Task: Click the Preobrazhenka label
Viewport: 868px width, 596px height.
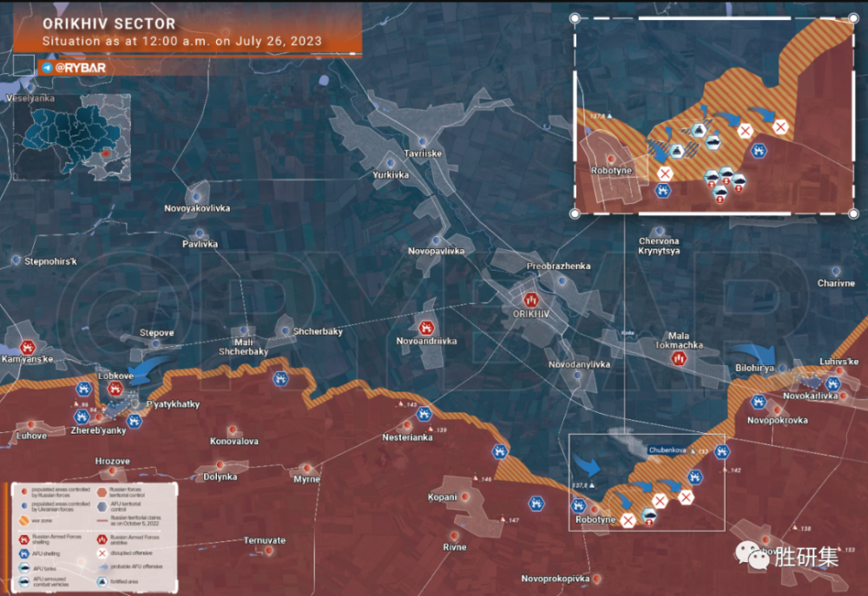Action: [558, 266]
